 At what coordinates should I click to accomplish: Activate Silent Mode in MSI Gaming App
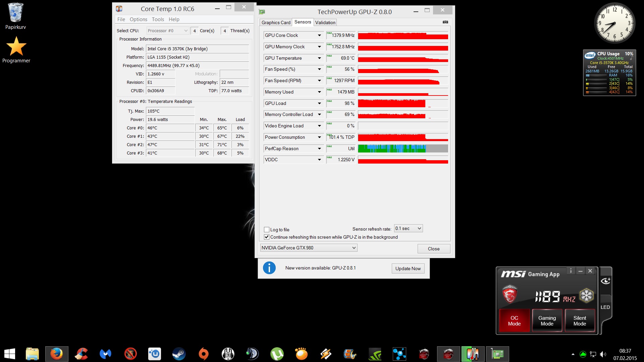(580, 321)
